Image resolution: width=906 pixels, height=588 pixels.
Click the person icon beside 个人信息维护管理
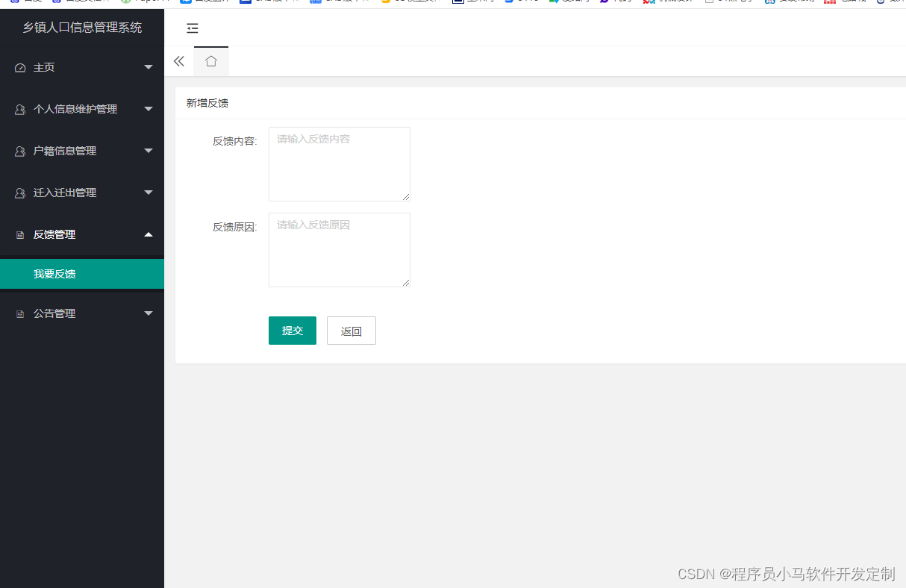(19, 109)
